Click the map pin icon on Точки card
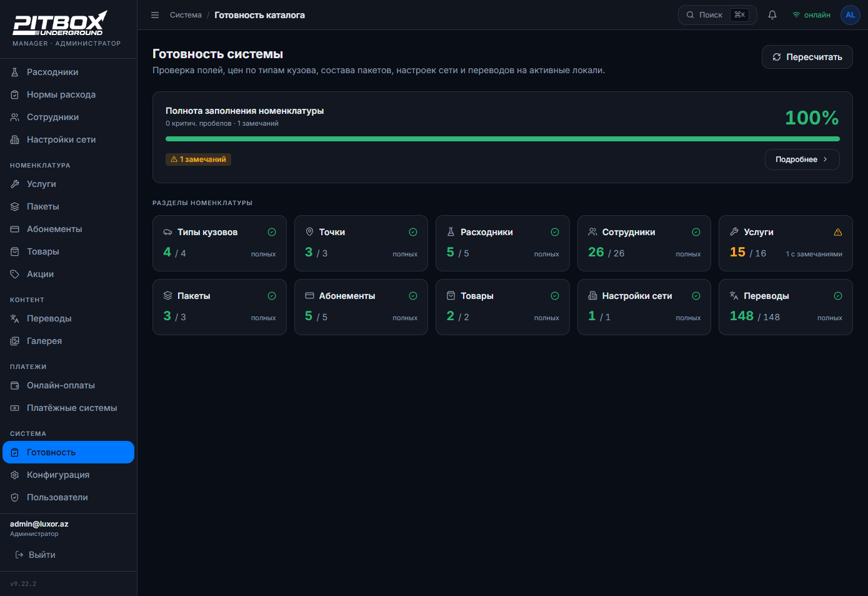868x596 pixels. click(x=309, y=232)
